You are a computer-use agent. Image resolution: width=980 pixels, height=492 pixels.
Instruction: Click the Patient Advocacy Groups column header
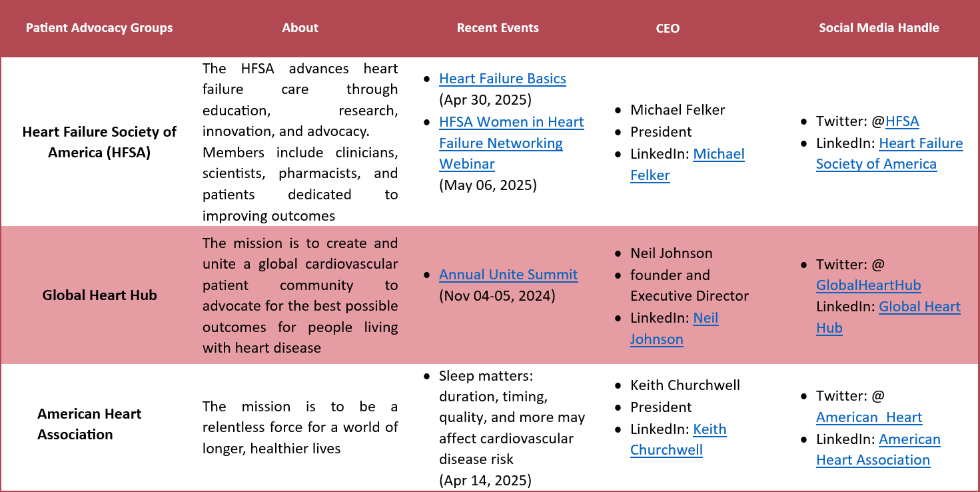[x=99, y=28]
